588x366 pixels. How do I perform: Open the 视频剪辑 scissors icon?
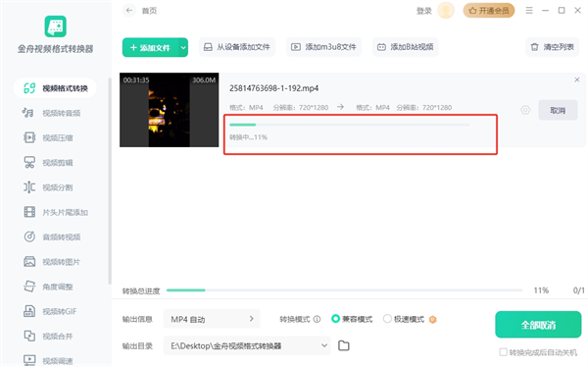click(x=29, y=163)
